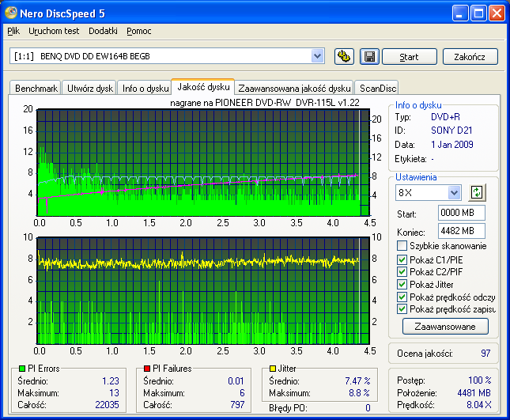Open the 8X scan speed dropdown
Image resolution: width=510 pixels, height=420 pixels.
454,192
